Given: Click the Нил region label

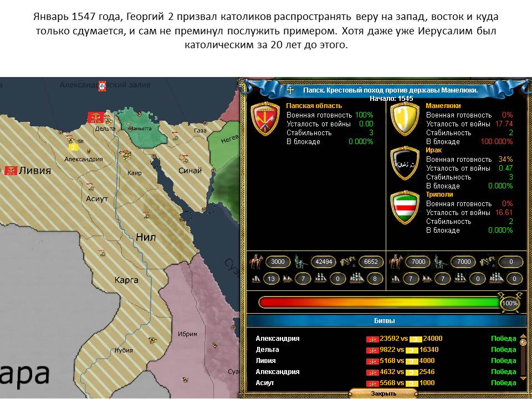Looking at the screenshot, I should 146,237.
